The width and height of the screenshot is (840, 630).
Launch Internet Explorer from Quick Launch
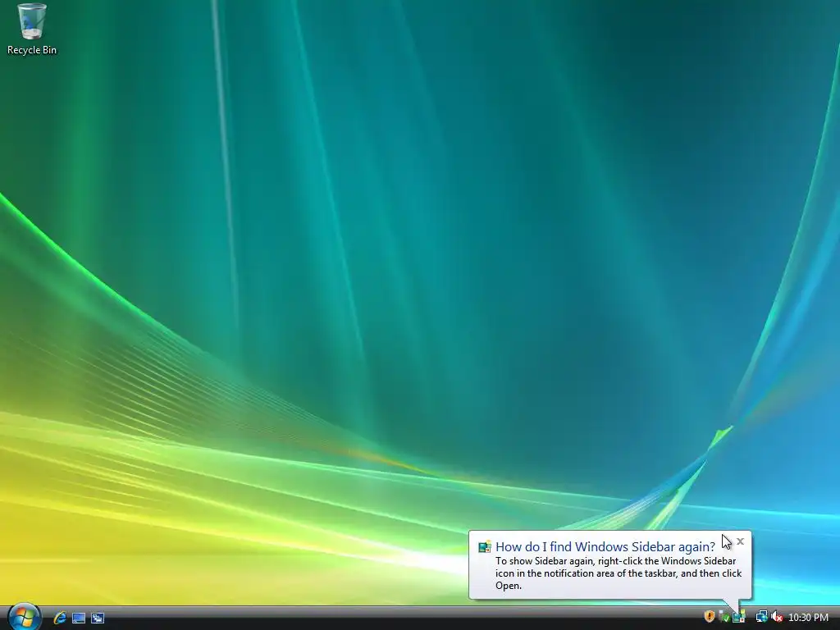pos(59,618)
